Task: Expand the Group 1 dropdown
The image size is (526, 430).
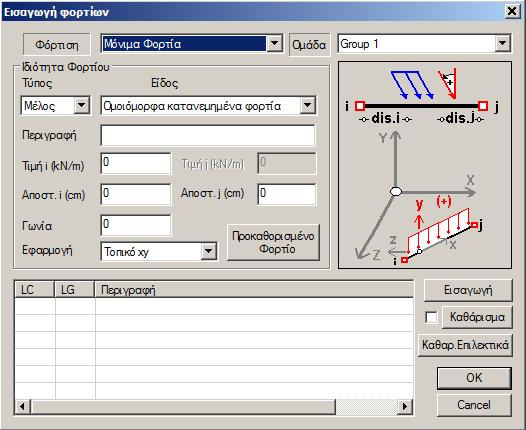Action: (x=502, y=43)
